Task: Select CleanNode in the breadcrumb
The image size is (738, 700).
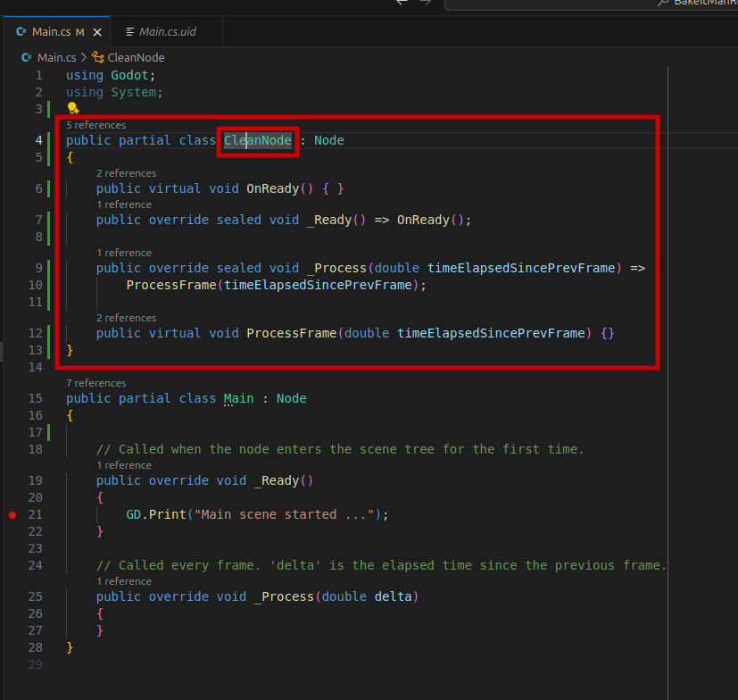Action: coord(136,57)
